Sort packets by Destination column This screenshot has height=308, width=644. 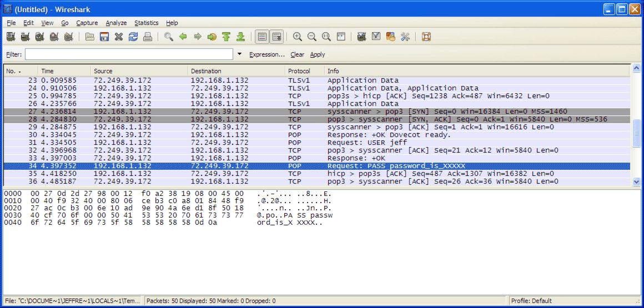(x=237, y=71)
